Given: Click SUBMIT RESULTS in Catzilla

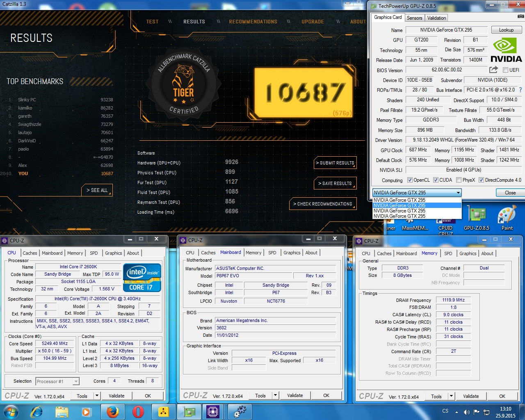Looking at the screenshot, I should [335, 163].
